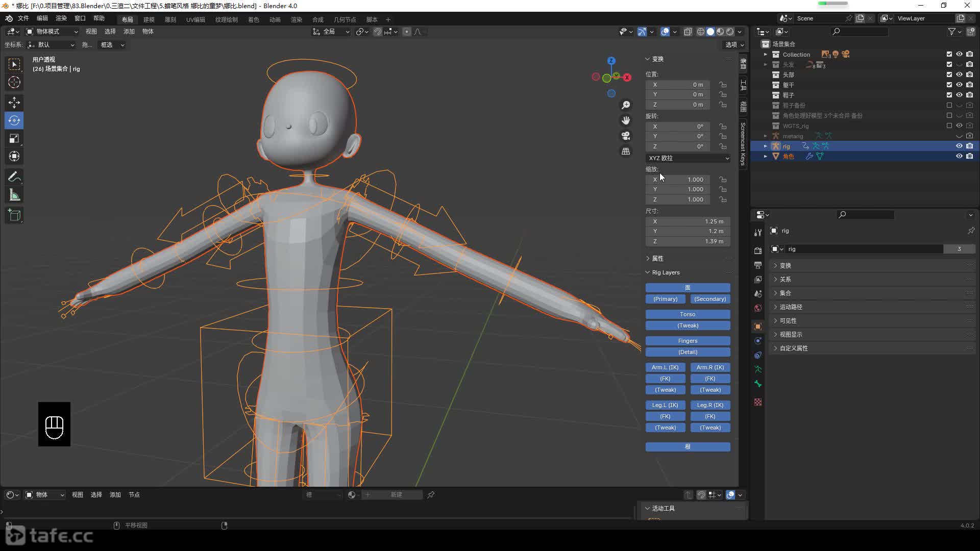Switch to the 几何节点 workspace tab

click(345, 19)
